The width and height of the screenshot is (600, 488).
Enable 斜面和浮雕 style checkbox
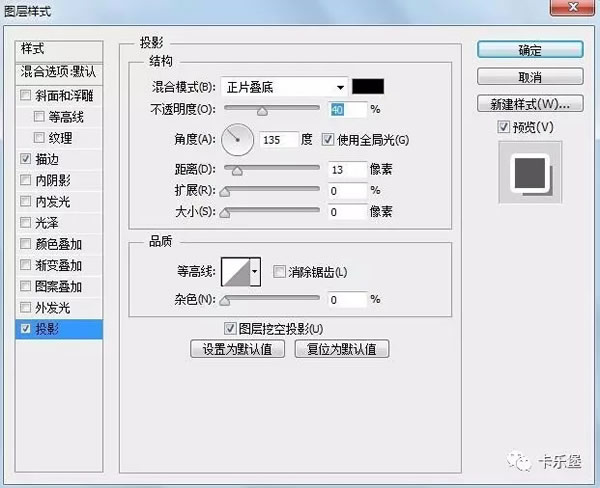[x=26, y=95]
